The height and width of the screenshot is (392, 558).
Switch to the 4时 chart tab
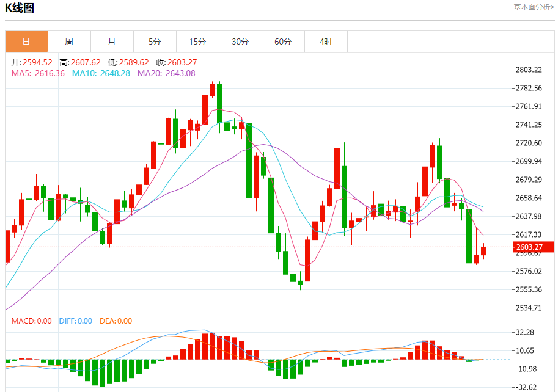tap(326, 42)
